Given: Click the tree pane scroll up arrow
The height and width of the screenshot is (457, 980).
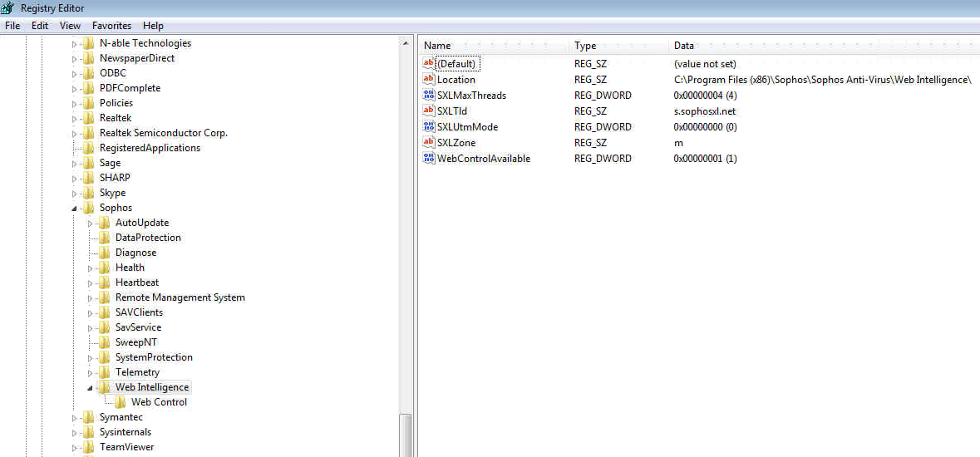Looking at the screenshot, I should [x=406, y=43].
